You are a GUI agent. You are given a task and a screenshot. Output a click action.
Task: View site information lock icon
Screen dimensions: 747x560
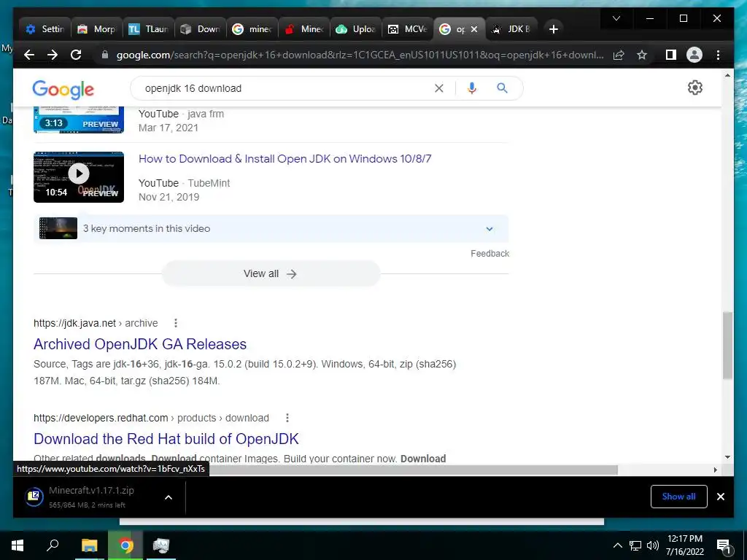[x=104, y=55]
